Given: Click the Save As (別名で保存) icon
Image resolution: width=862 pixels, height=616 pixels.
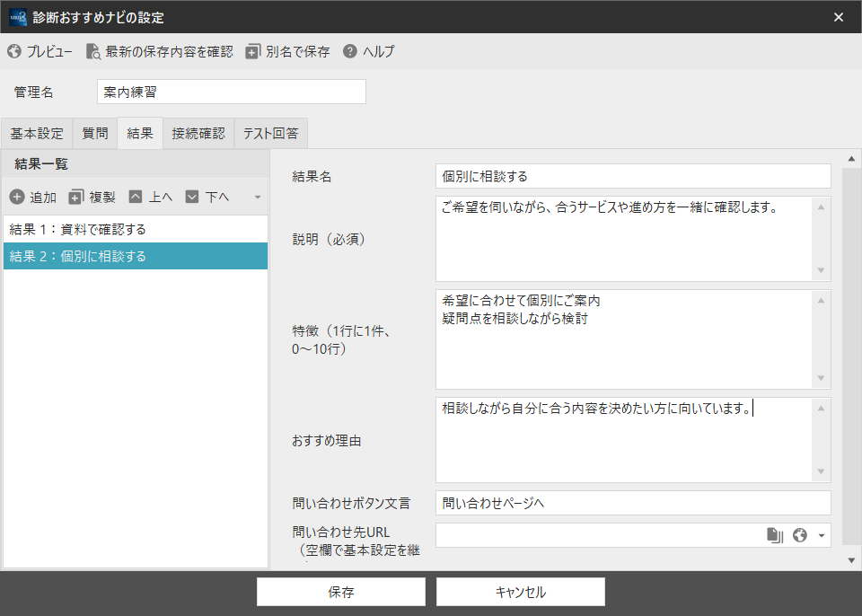Looking at the screenshot, I should tap(253, 52).
